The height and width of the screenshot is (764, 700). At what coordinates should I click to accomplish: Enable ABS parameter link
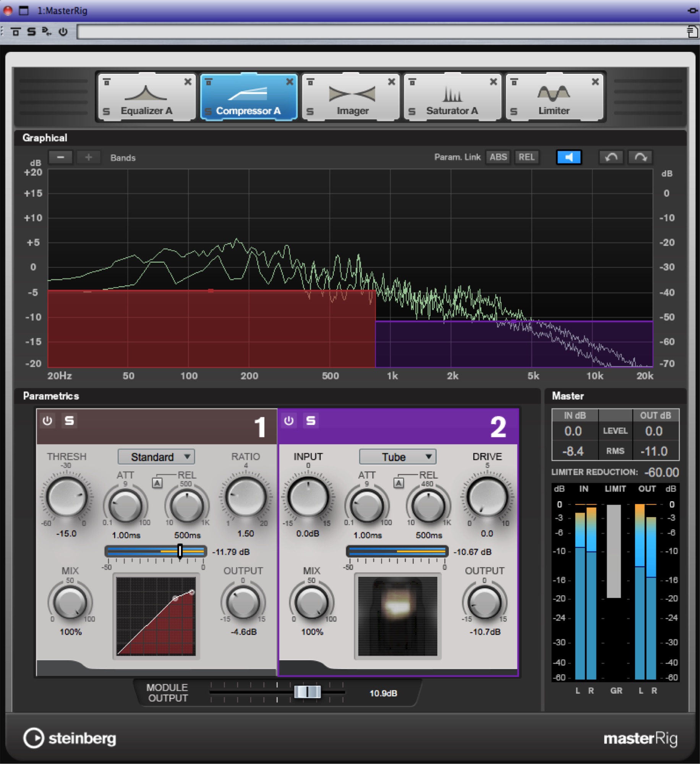(498, 157)
